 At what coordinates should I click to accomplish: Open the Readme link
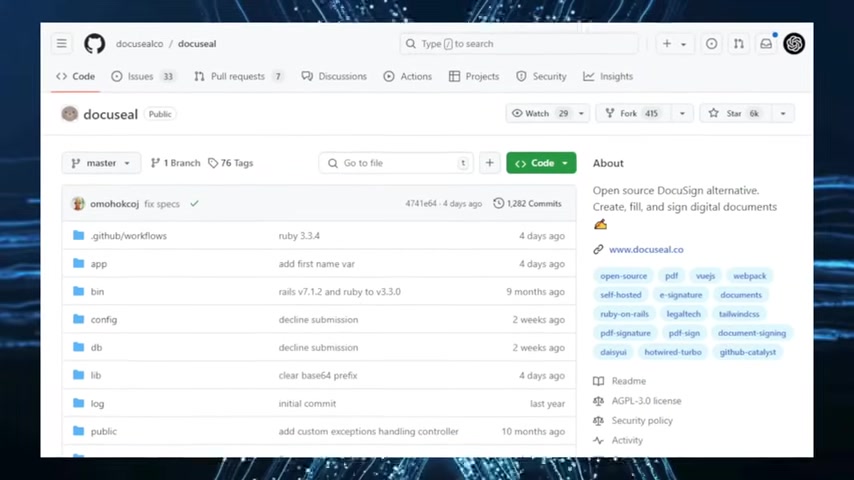(x=629, y=381)
